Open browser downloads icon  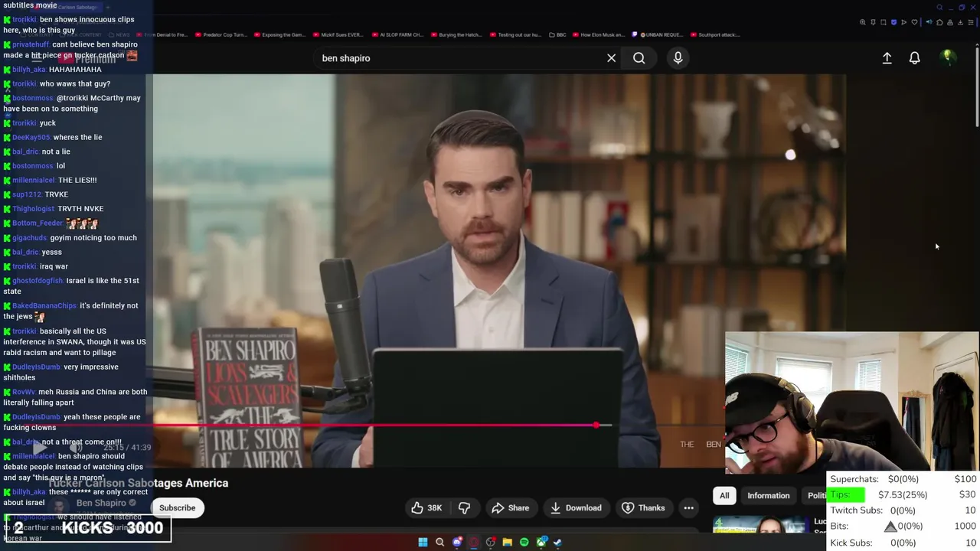click(960, 22)
